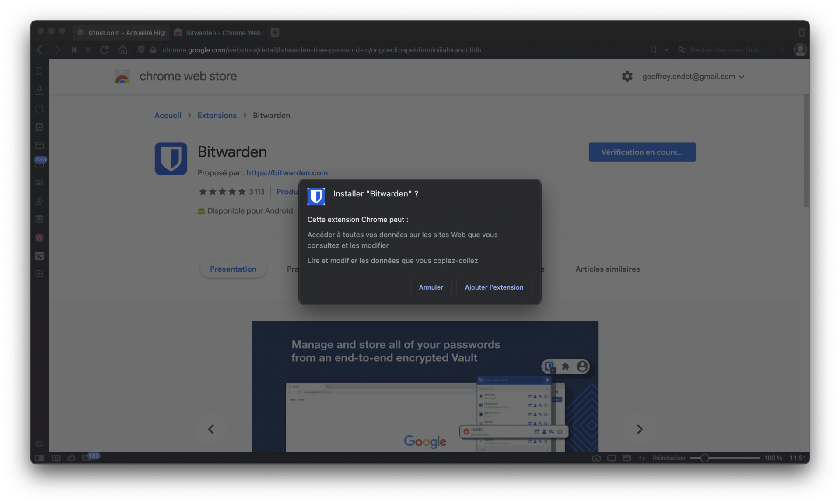840x504 pixels.
Task: Open the Calendar panel in sidebar
Action: (x=39, y=219)
